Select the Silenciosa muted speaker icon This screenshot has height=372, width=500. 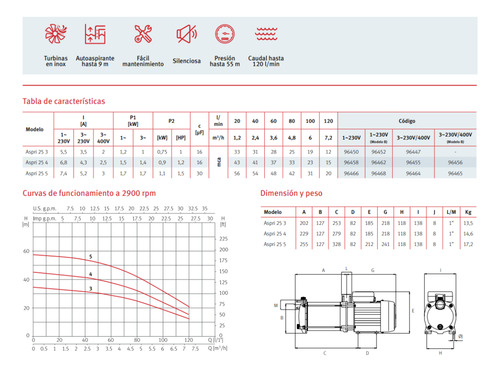click(187, 34)
